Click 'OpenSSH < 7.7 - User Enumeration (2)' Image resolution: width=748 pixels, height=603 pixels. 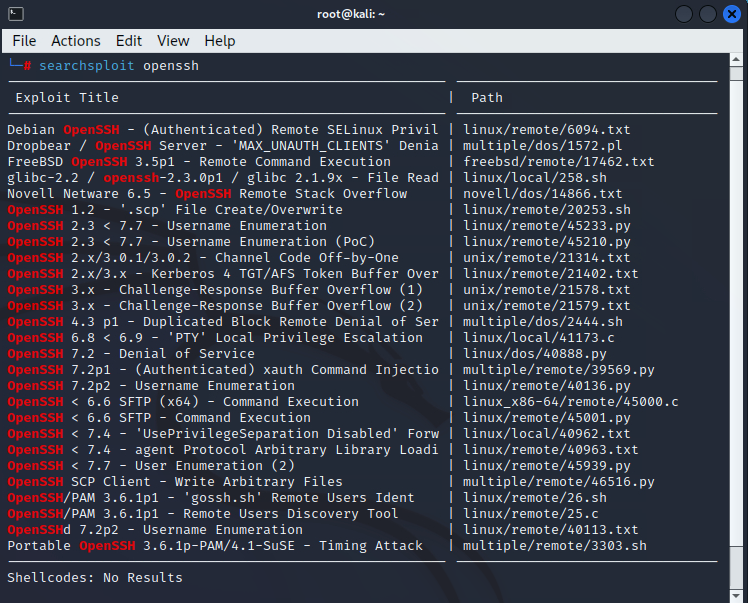coord(151,466)
